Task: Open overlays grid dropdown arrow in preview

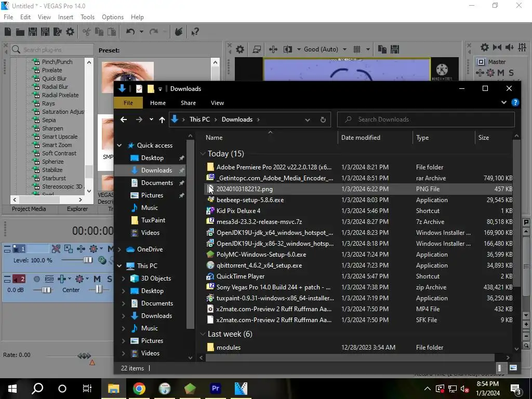Action: point(368,49)
